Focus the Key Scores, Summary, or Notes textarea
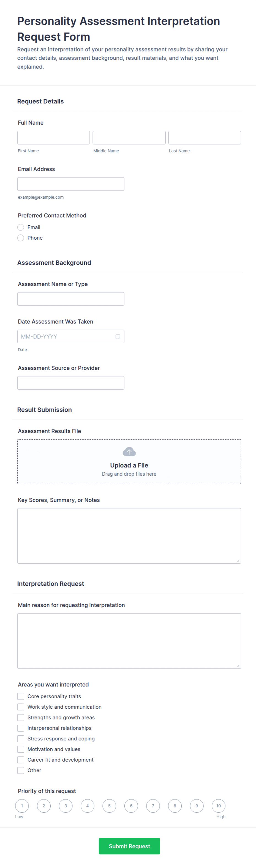 coord(129,536)
